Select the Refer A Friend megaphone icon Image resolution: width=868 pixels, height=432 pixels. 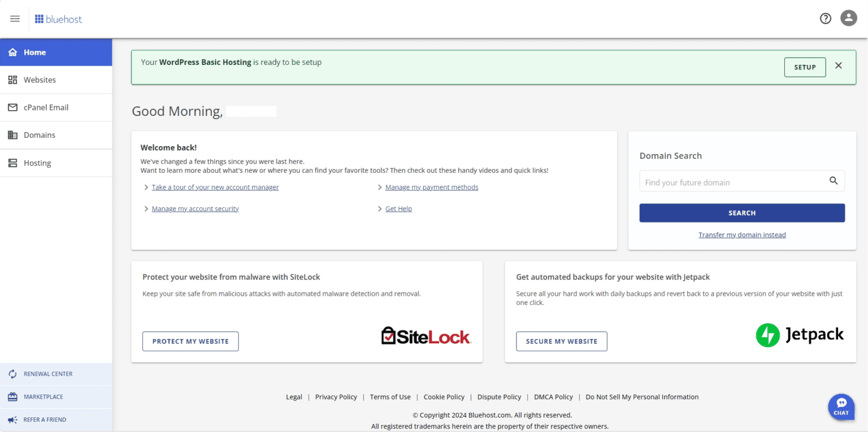click(x=12, y=419)
